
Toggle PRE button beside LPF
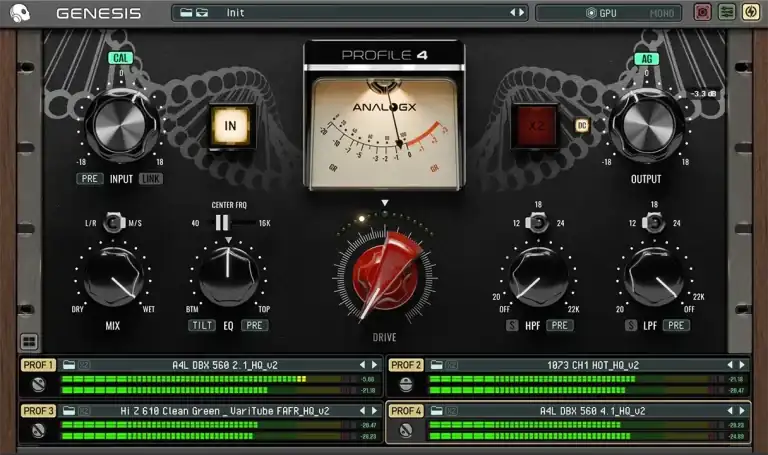click(x=676, y=325)
